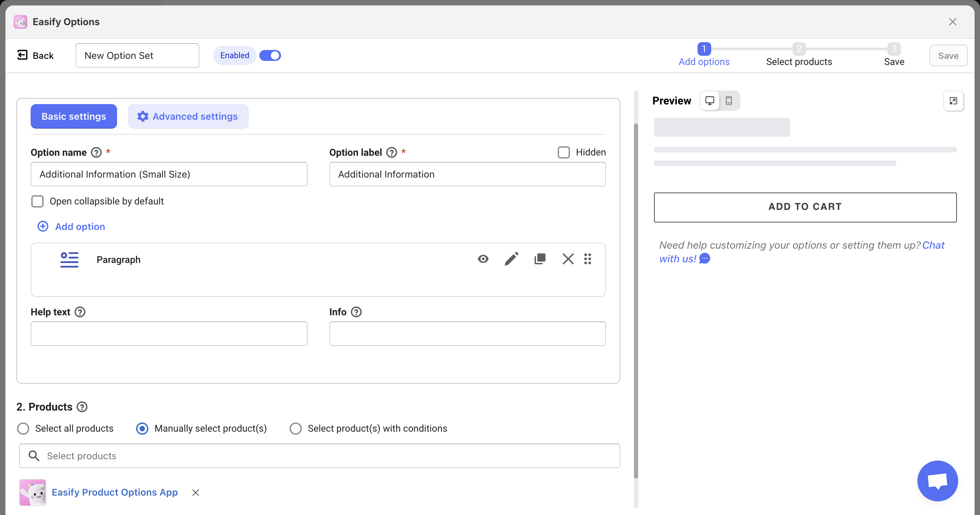The image size is (980, 515).
Task: Enable Open collapsible by default
Action: pos(37,201)
